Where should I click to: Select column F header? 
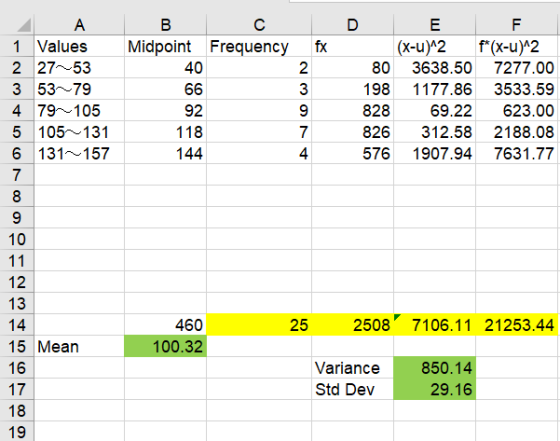(516, 25)
